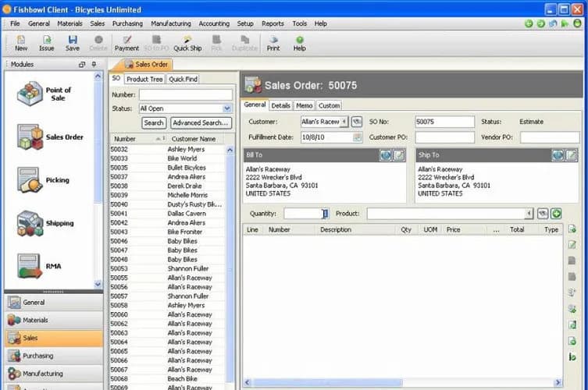Click the Quick Ship toolbar icon
The width and height of the screenshot is (588, 390).
187,43
